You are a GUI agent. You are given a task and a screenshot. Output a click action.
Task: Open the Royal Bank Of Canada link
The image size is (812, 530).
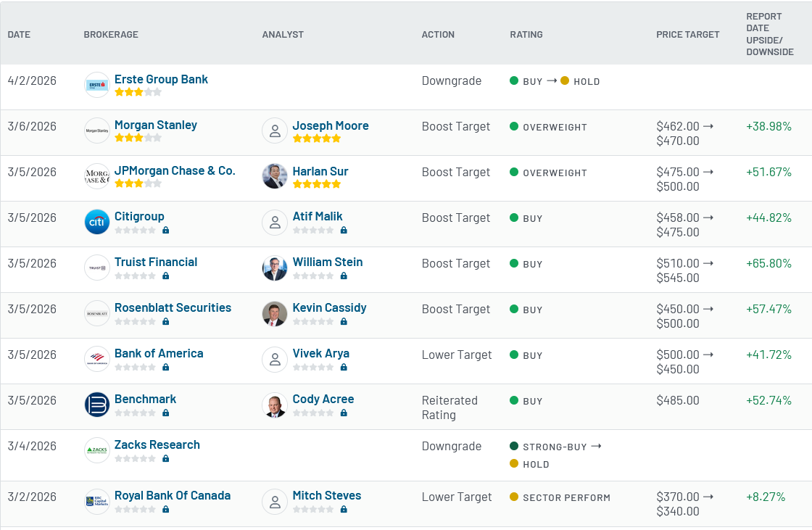pos(173,495)
